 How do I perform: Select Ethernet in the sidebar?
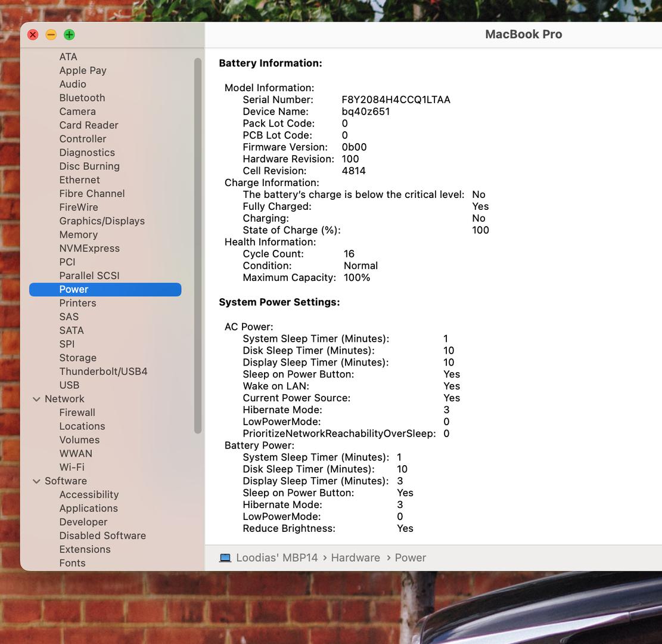coord(79,180)
